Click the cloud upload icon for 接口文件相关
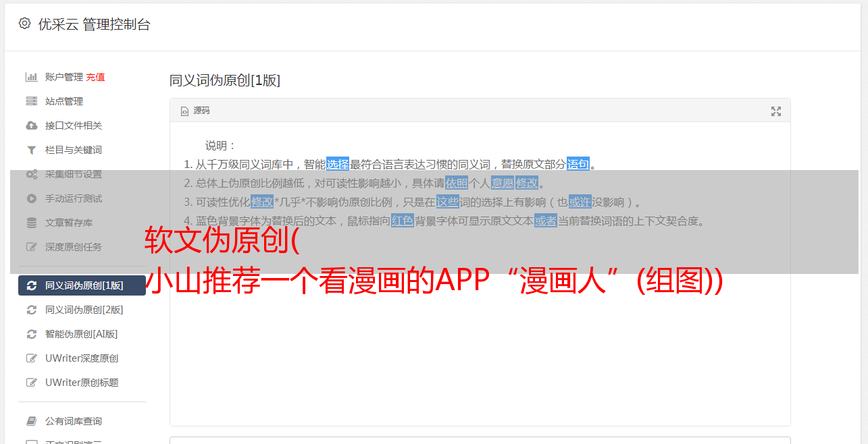Viewport: 868px width, 444px height. [31, 126]
